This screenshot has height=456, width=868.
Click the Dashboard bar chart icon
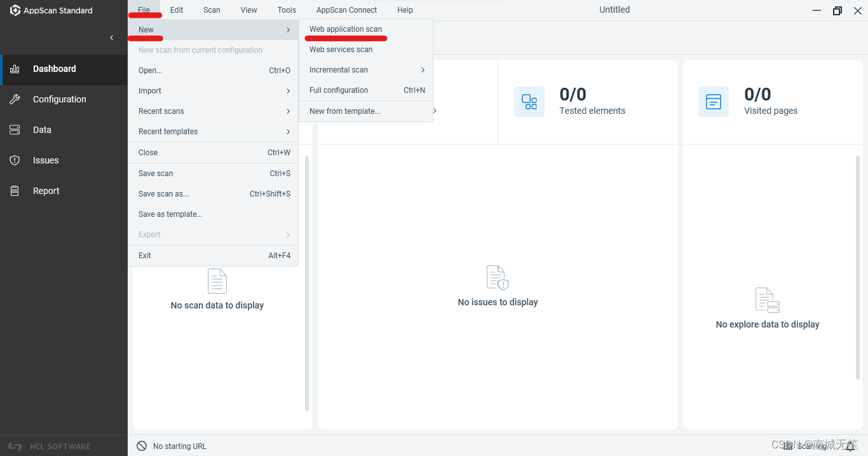(15, 69)
